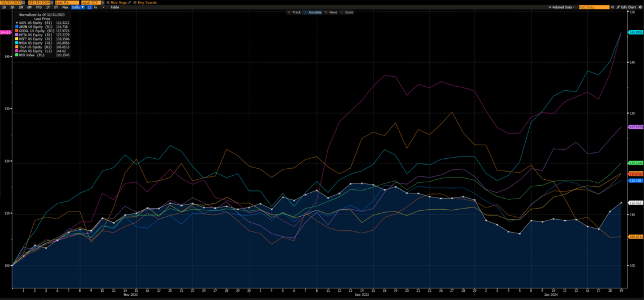Click the 105.6513 TSLA price tag on right axis
The height and width of the screenshot is (300, 644).
pos(635,237)
